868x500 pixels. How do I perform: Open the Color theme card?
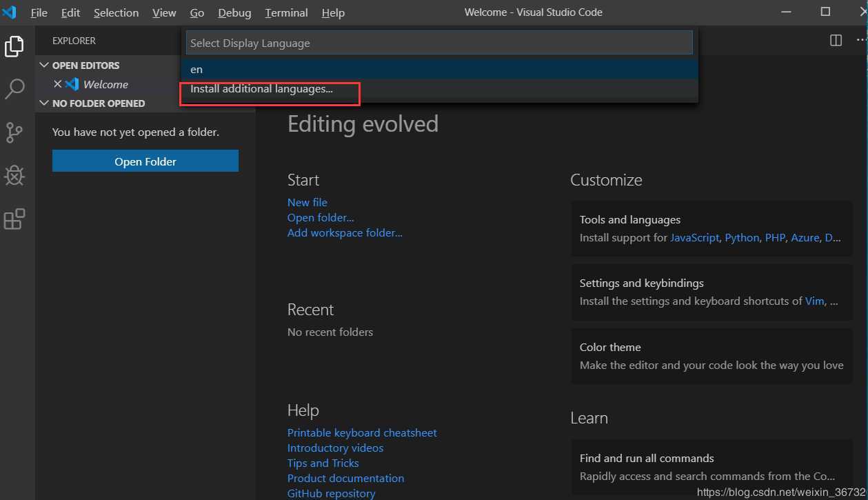[711, 356]
